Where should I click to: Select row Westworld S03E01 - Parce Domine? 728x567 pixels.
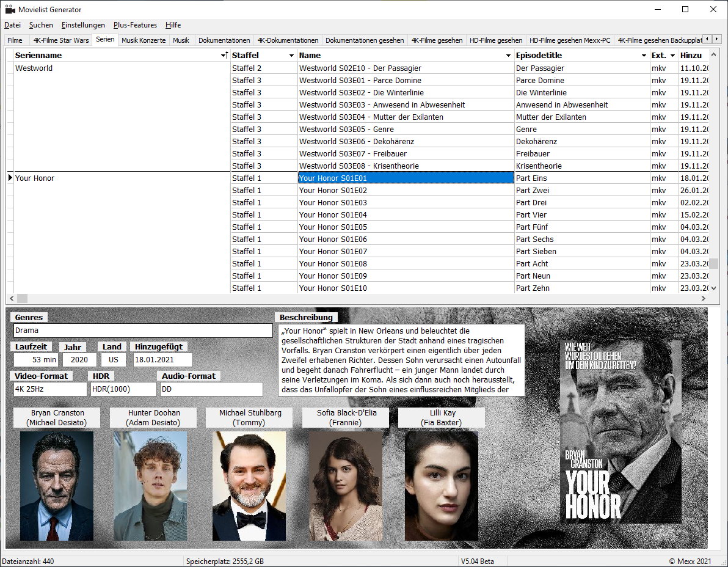coord(406,80)
